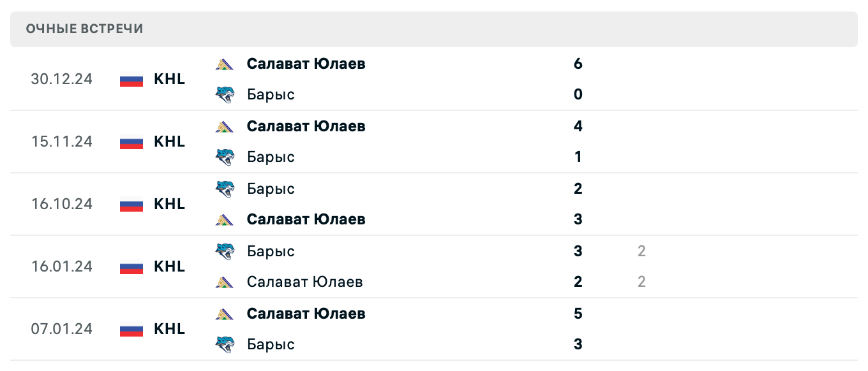Click the Салават Юлаев logo in the 30.12.24 match
This screenshot has width=868, height=371.
(225, 64)
